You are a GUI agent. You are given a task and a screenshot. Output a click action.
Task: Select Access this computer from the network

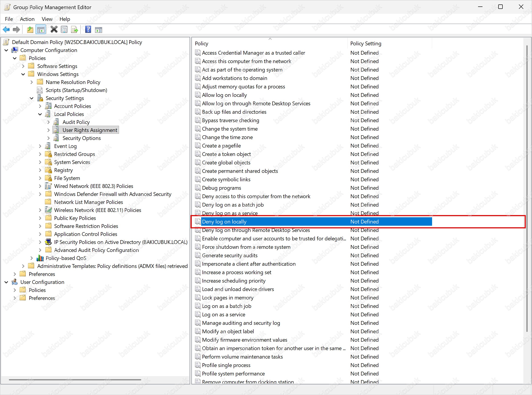(x=247, y=61)
